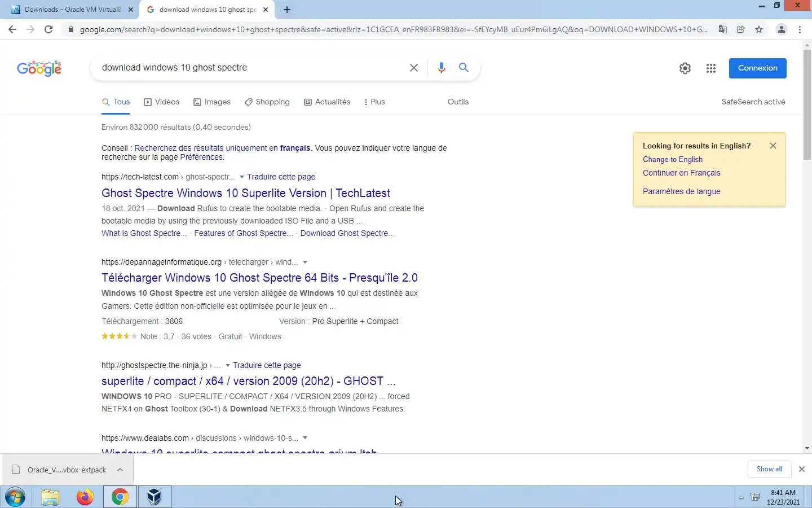Image resolution: width=812 pixels, height=508 pixels.
Task: Reload the current page
Action: tap(48, 29)
